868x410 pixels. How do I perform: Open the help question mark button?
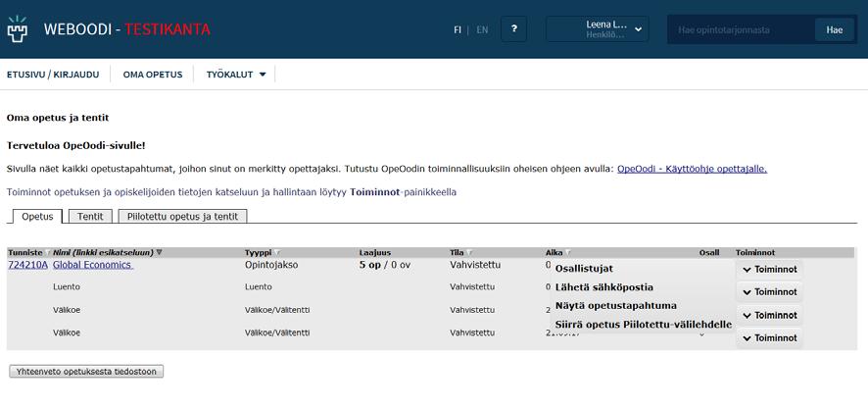coord(513,29)
